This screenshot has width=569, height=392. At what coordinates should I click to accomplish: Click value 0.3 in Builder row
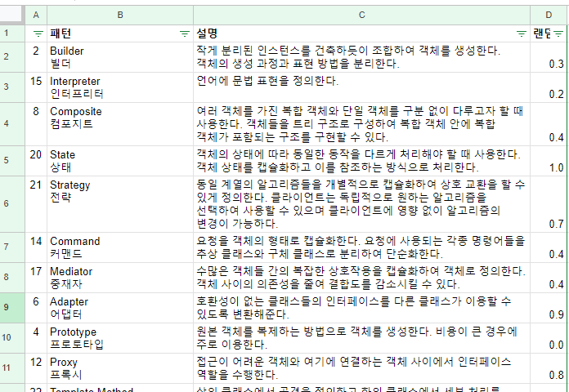tap(549, 57)
